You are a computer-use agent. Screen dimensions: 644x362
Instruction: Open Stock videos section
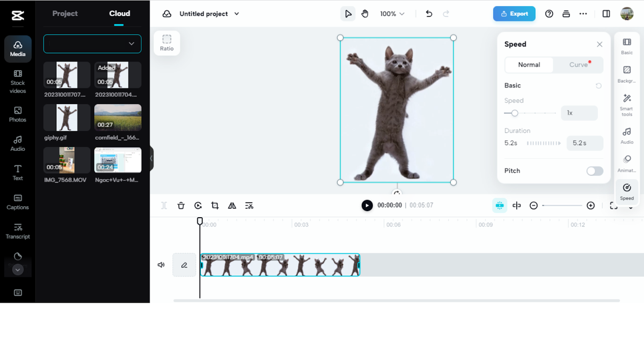[18, 81]
